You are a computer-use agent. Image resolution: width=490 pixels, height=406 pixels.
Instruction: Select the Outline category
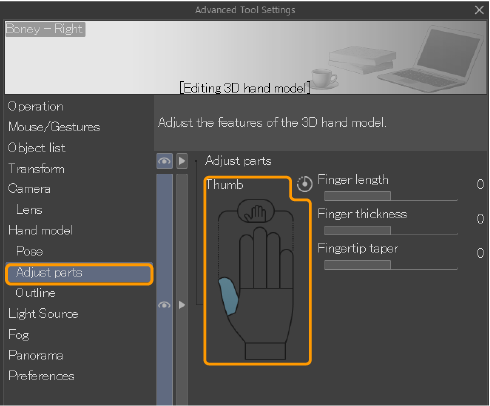35,293
